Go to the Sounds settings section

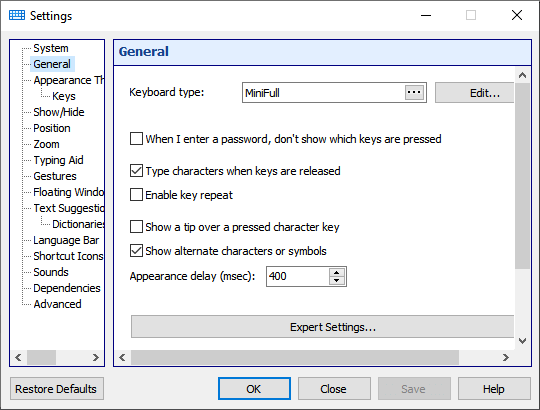(x=51, y=272)
